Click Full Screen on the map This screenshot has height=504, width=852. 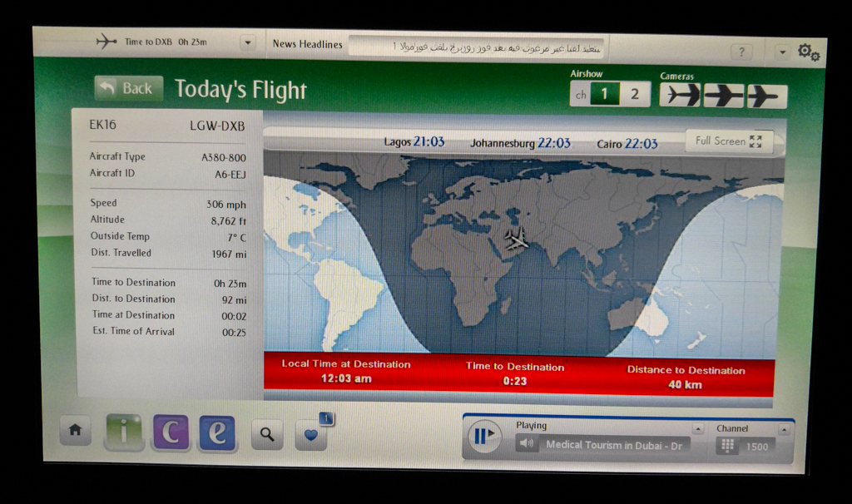(729, 141)
